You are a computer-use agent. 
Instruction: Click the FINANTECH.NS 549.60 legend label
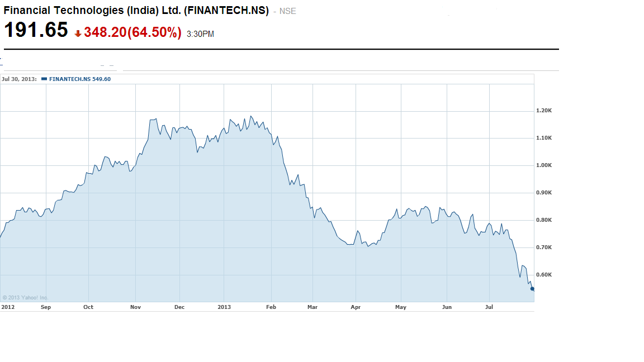80,79
